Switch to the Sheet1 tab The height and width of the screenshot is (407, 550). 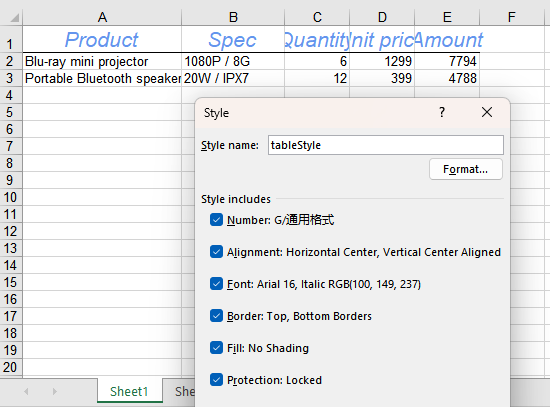(129, 391)
